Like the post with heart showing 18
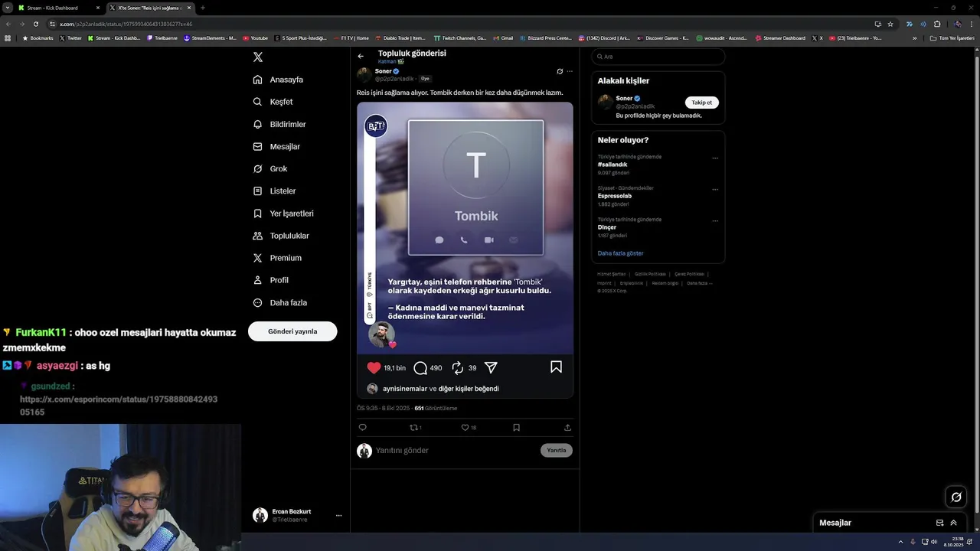This screenshot has height=551, width=980. (x=468, y=428)
